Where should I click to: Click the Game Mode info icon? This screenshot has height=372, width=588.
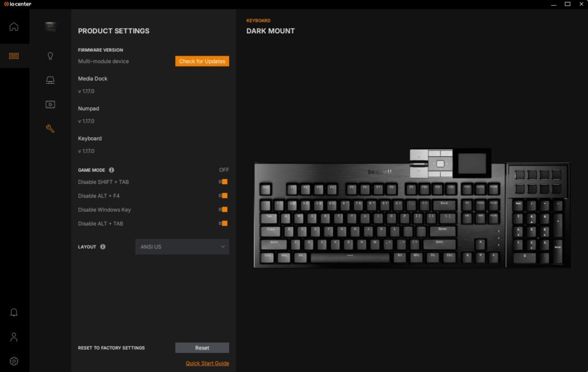111,170
